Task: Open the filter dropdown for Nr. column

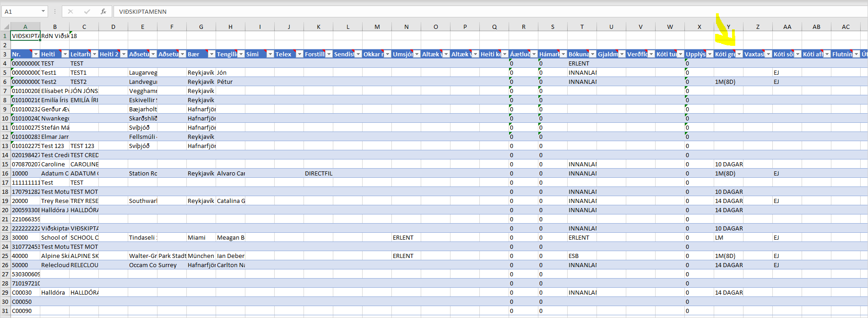Action: 36,54
